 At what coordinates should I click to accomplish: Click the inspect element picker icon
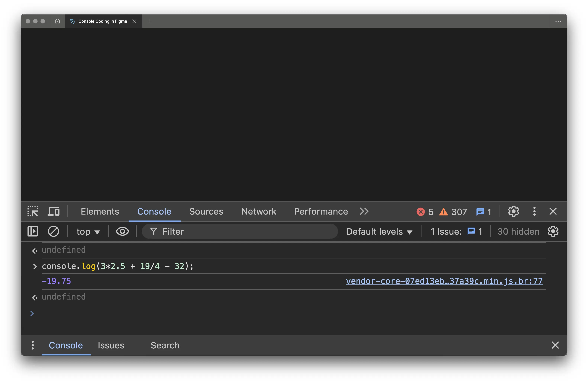click(33, 212)
